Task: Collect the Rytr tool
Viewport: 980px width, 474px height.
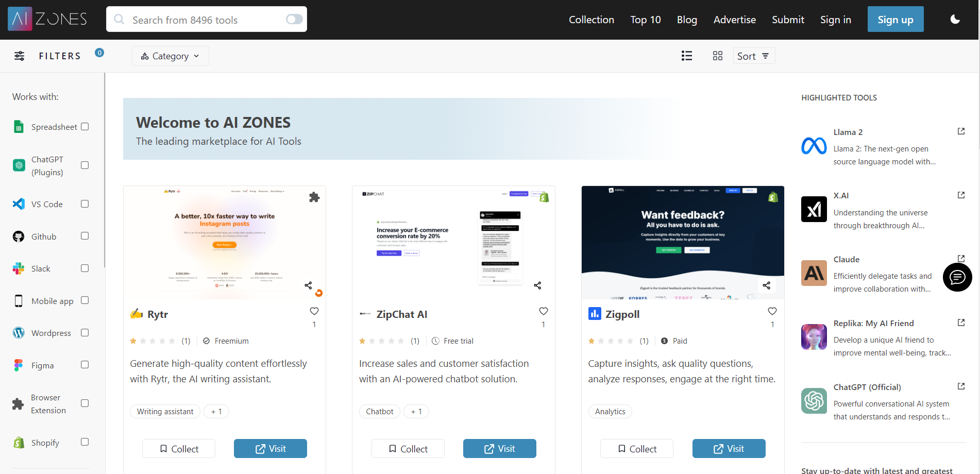Action: point(179,448)
